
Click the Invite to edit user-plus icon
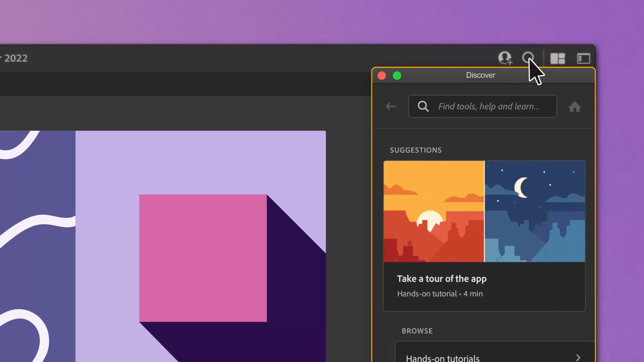point(505,58)
